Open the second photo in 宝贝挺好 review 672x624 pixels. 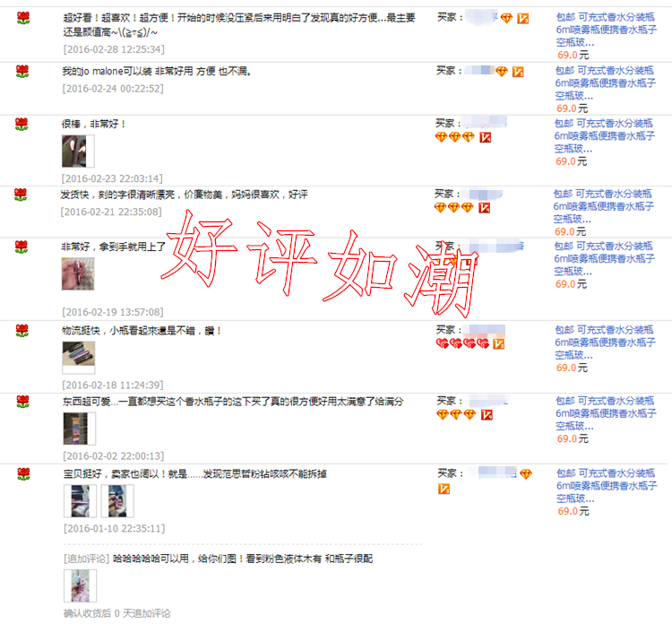pos(117,501)
